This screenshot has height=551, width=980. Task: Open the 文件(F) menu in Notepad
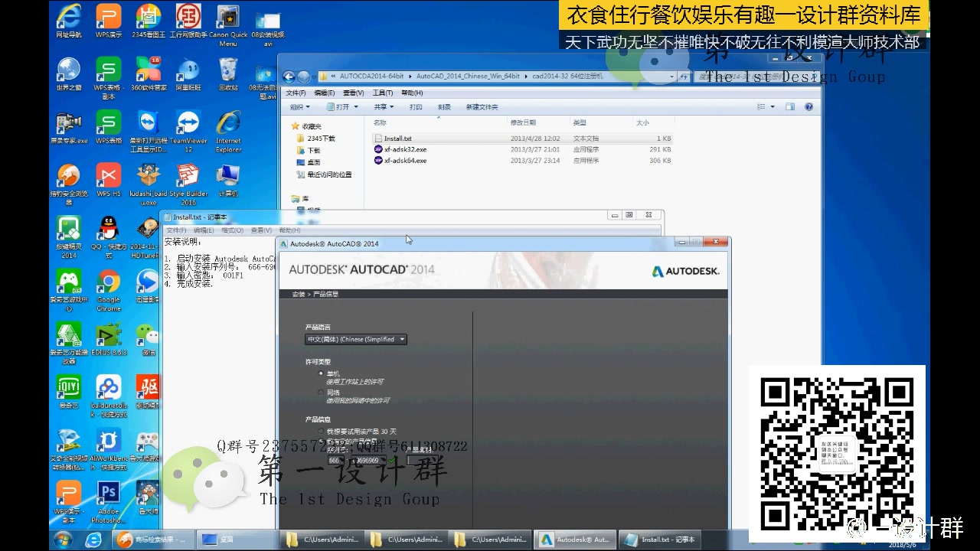[176, 230]
